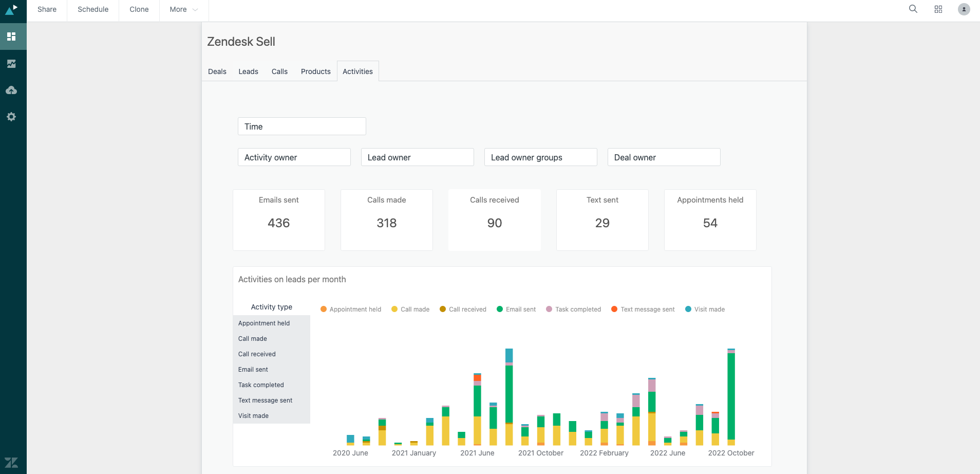Switch to the Calls tab

pos(279,71)
